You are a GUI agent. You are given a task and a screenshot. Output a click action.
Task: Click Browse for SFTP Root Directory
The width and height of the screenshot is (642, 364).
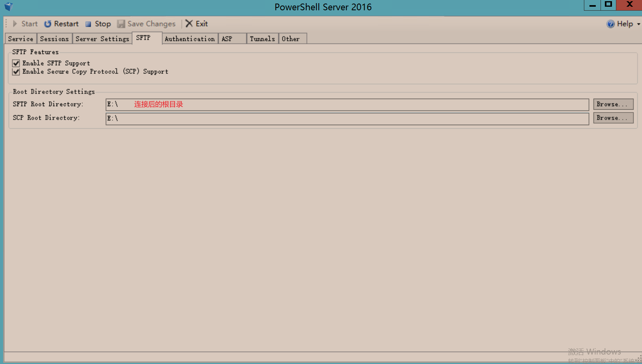point(613,104)
